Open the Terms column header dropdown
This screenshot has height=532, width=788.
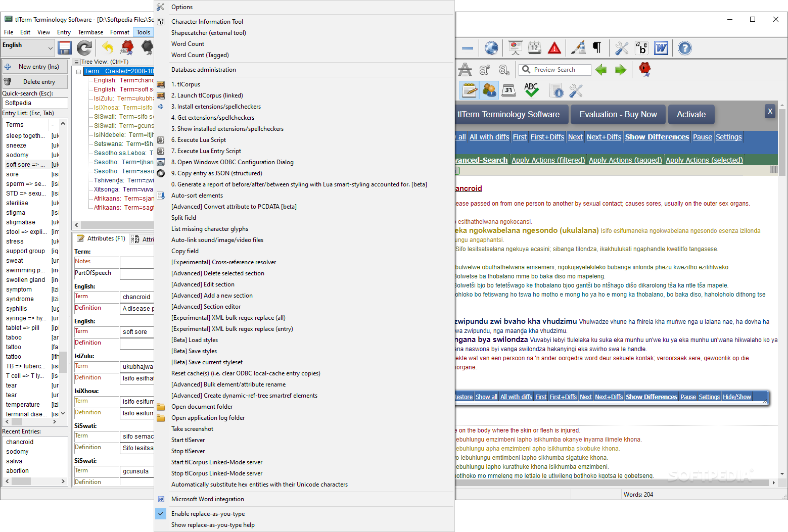(x=53, y=125)
